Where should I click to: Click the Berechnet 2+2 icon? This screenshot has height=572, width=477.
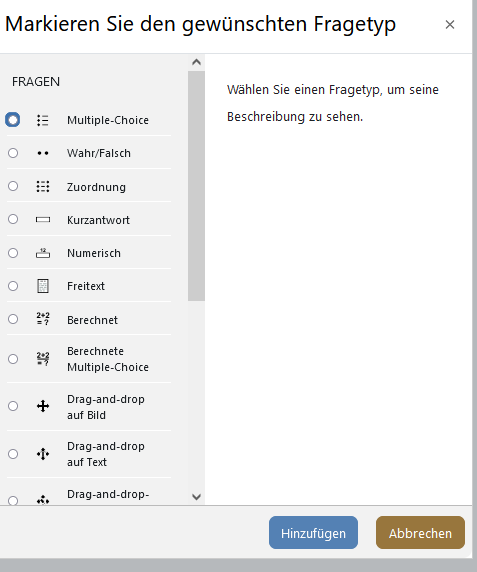(x=43, y=319)
